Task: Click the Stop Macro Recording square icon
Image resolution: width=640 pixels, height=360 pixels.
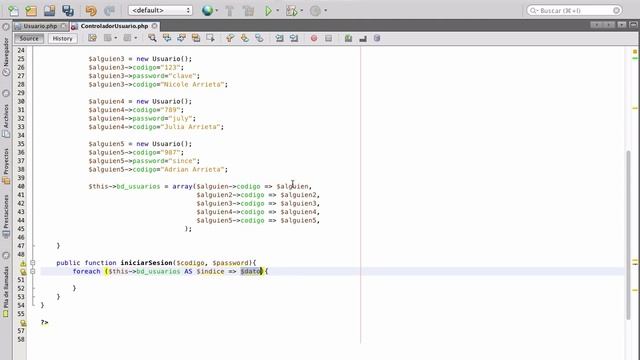Action: pos(329,38)
